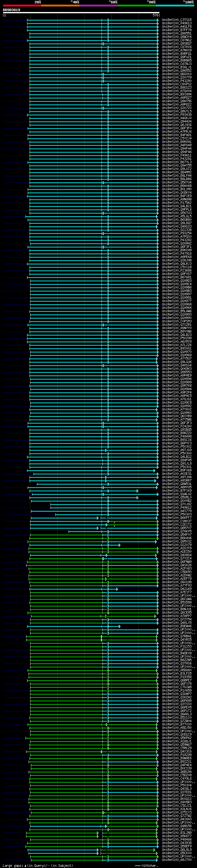
Task: Select the UniRef100_A7NVX9 label
Action: pos(177,50)
